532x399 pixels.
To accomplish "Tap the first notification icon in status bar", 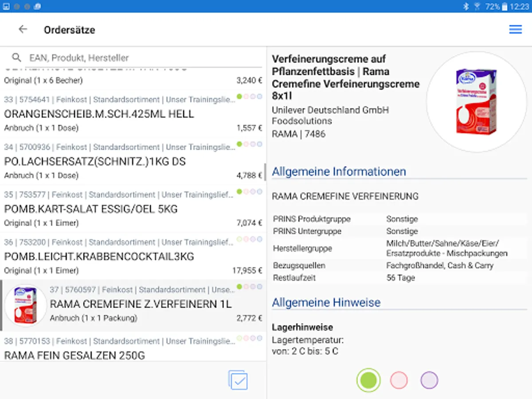I will pos(6,6).
